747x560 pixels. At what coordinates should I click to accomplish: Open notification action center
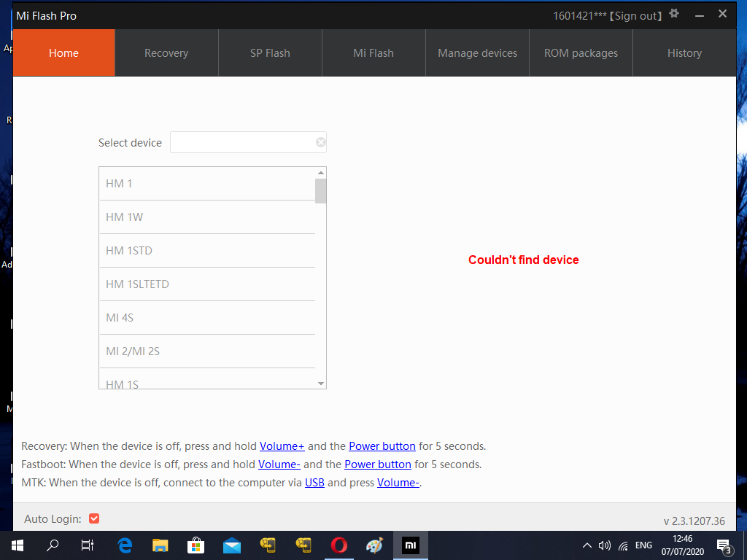[x=724, y=546]
